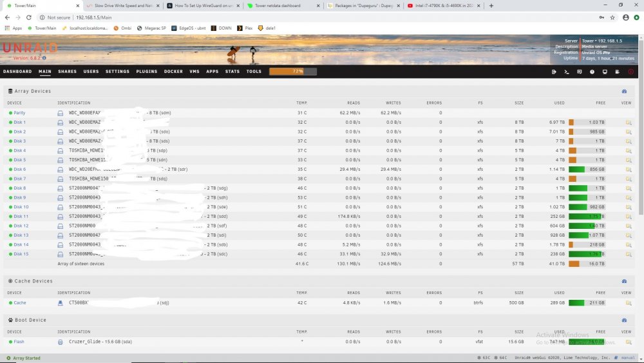Open the Shares menu
Viewport: 644px width, 363px height.
(68, 72)
